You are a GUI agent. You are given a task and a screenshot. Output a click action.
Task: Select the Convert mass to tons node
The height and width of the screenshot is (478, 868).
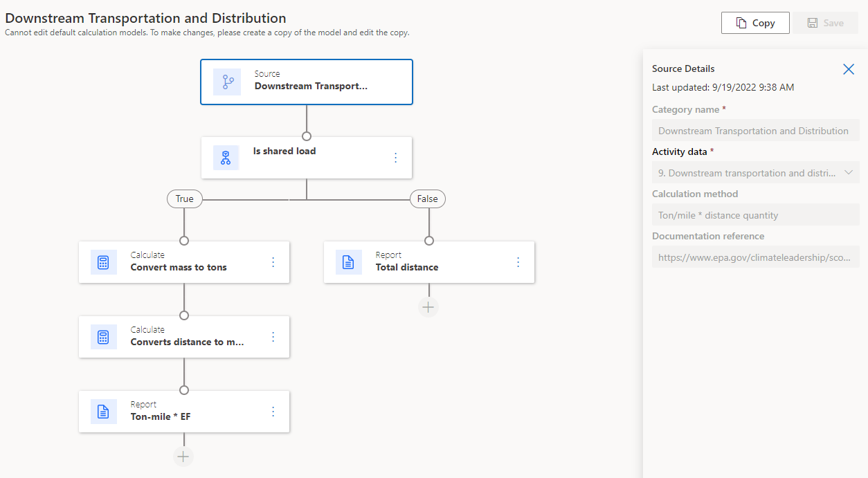click(x=184, y=262)
